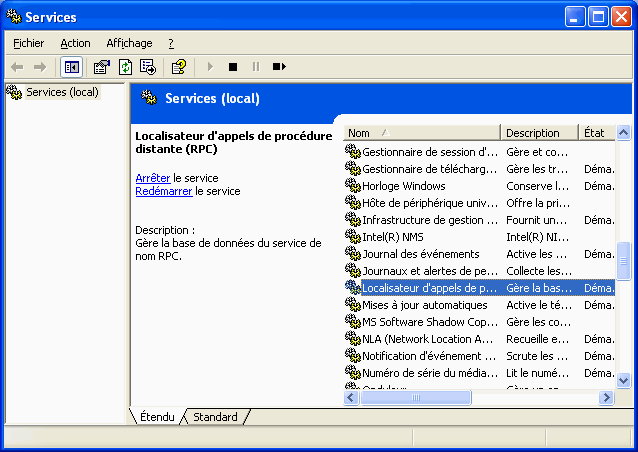Select the Hôte de périphérique univ... service
The width and height of the screenshot is (638, 452).
[x=480, y=203]
